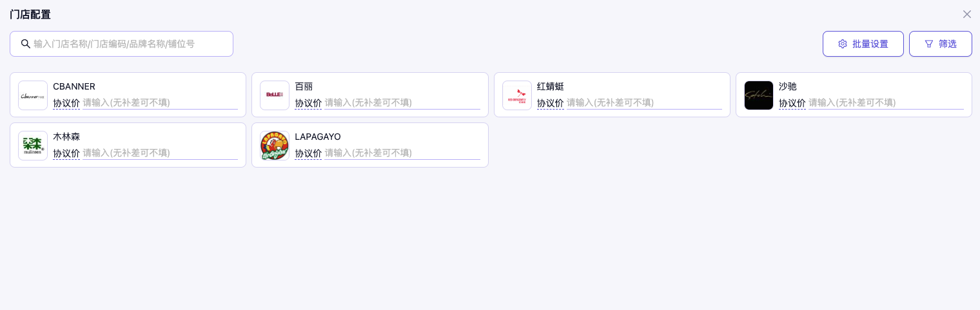The image size is (980, 310).
Task: Click the 百丽 Belle brand logo
Action: [x=275, y=95]
